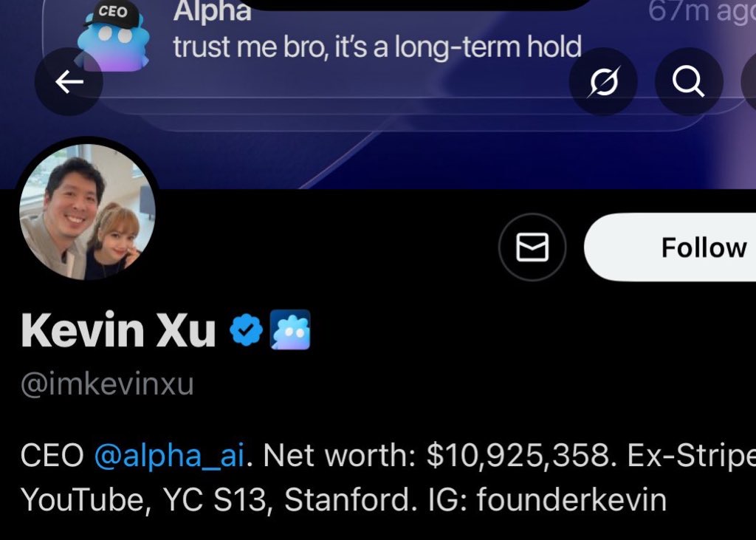Tap the Kevin Xu display name
756x540 pixels.
[x=118, y=330]
